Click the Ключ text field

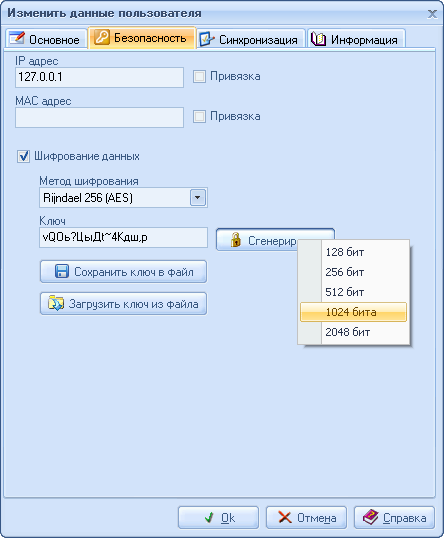coord(124,237)
